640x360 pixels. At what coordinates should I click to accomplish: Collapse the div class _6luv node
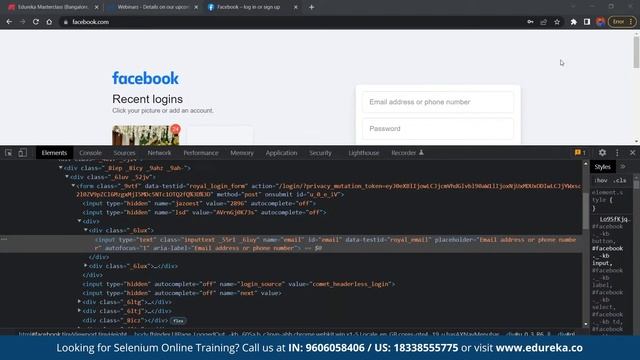(x=67, y=177)
